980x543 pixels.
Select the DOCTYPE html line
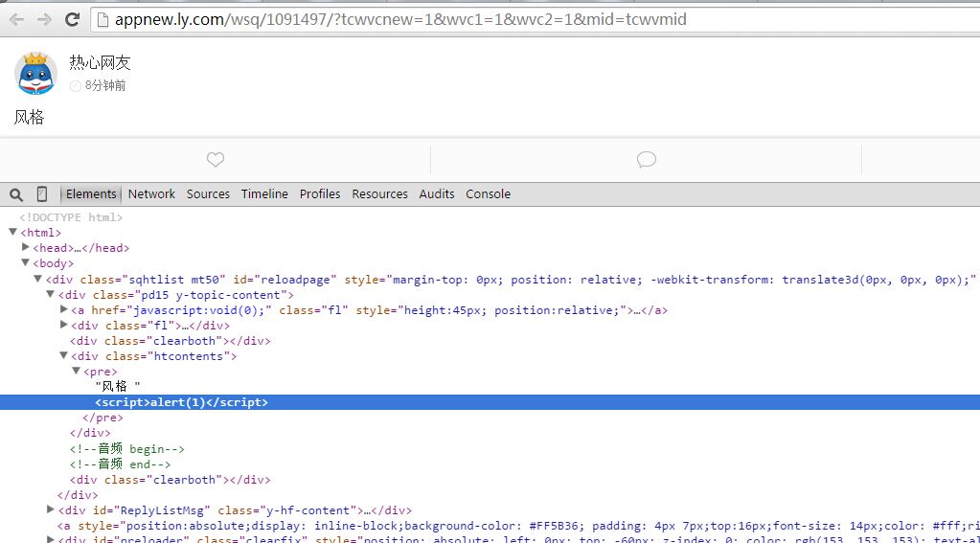point(71,217)
